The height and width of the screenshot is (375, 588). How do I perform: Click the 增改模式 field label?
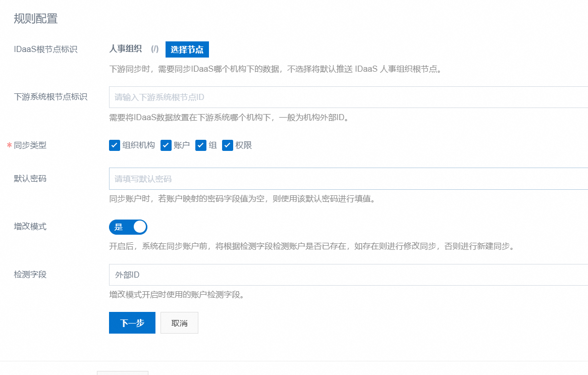[30, 227]
